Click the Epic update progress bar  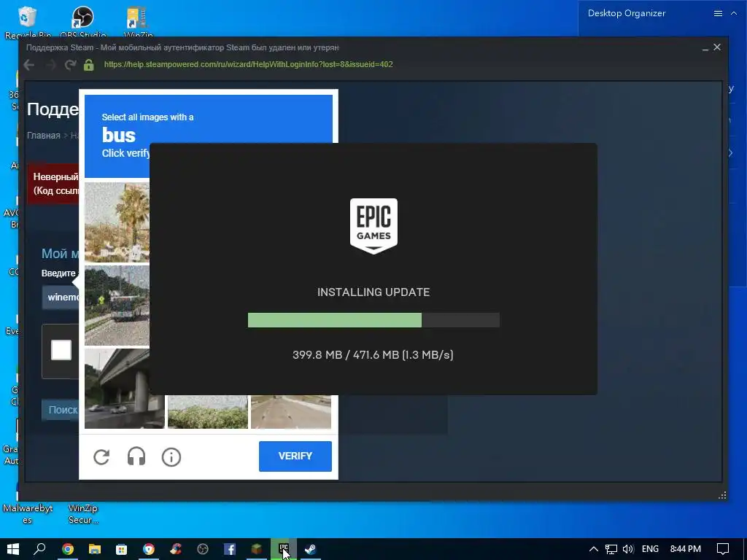pos(373,320)
